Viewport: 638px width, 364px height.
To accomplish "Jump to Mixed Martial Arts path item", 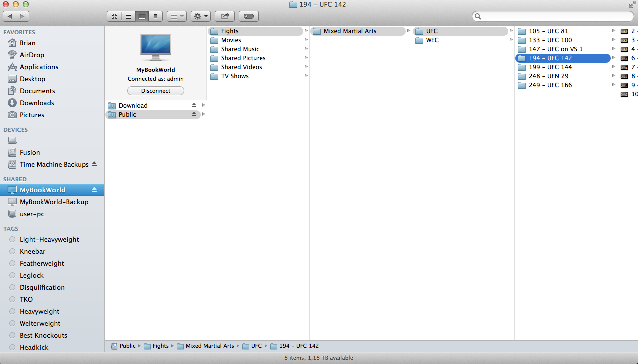I will pyautogui.click(x=205, y=346).
